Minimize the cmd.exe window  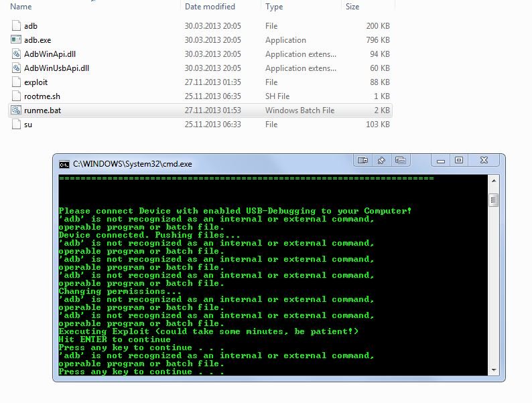click(x=441, y=160)
